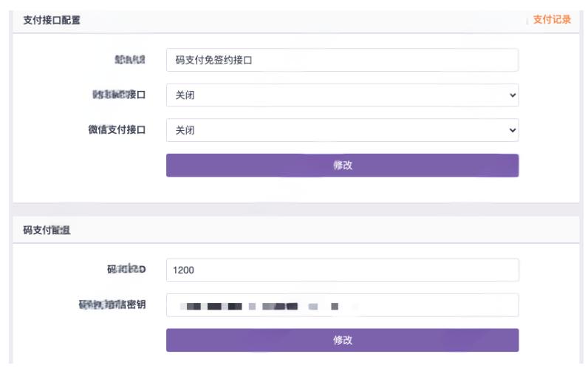
Task: Open the 微信支付接口 dropdown
Action: (342, 130)
